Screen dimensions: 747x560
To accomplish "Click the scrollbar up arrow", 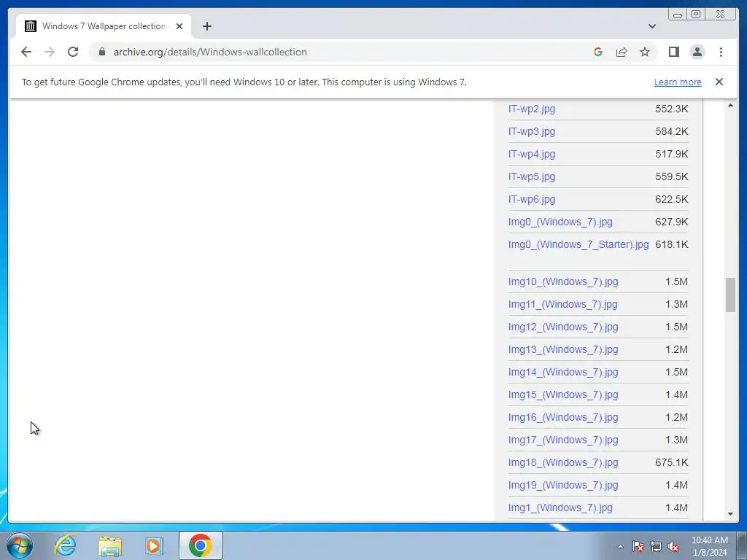I will (x=730, y=105).
